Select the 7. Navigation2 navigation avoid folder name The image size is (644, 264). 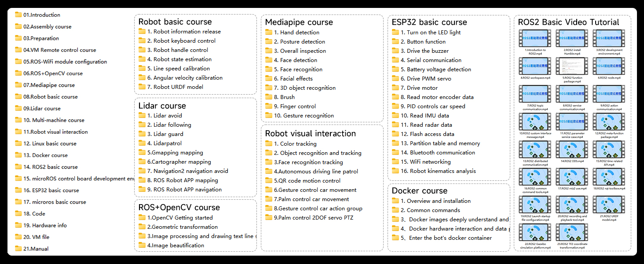pyautogui.click(x=188, y=171)
